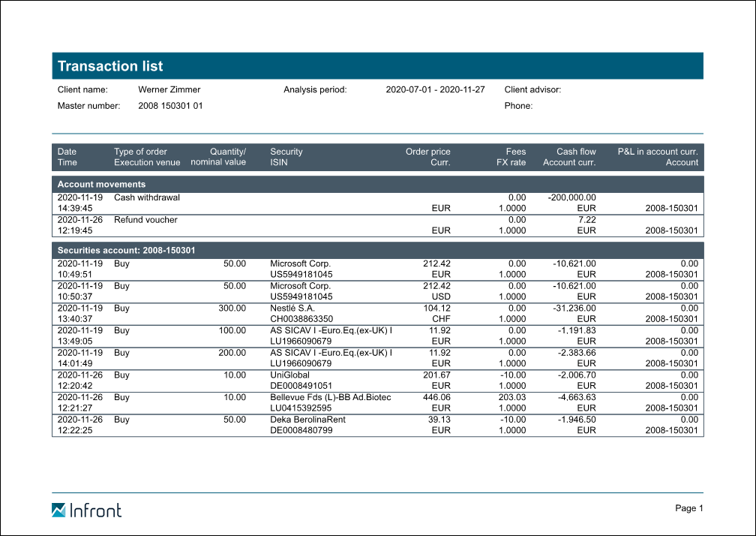Click the Type of order column header
Screen dimensions: 756x536
[x=140, y=152]
